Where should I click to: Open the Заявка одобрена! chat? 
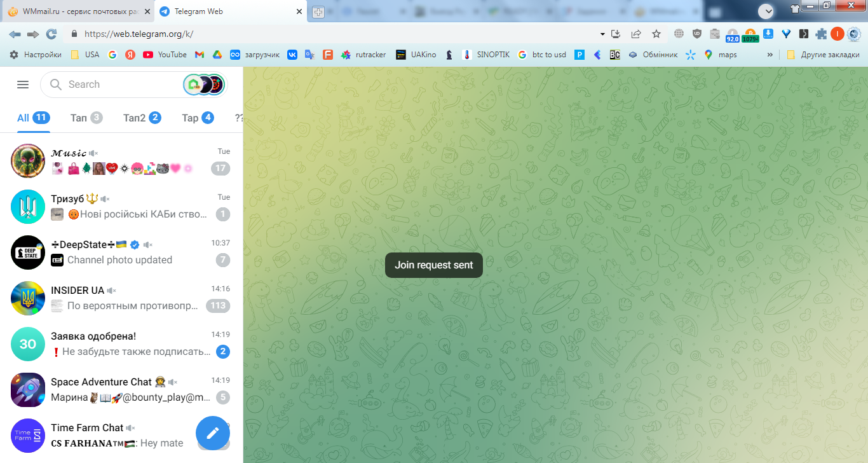point(121,344)
